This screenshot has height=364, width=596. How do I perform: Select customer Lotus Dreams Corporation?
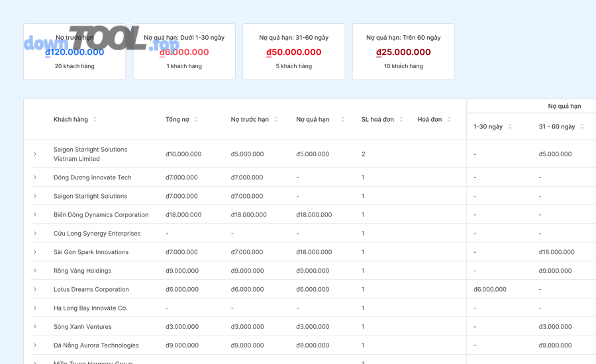pos(91,289)
